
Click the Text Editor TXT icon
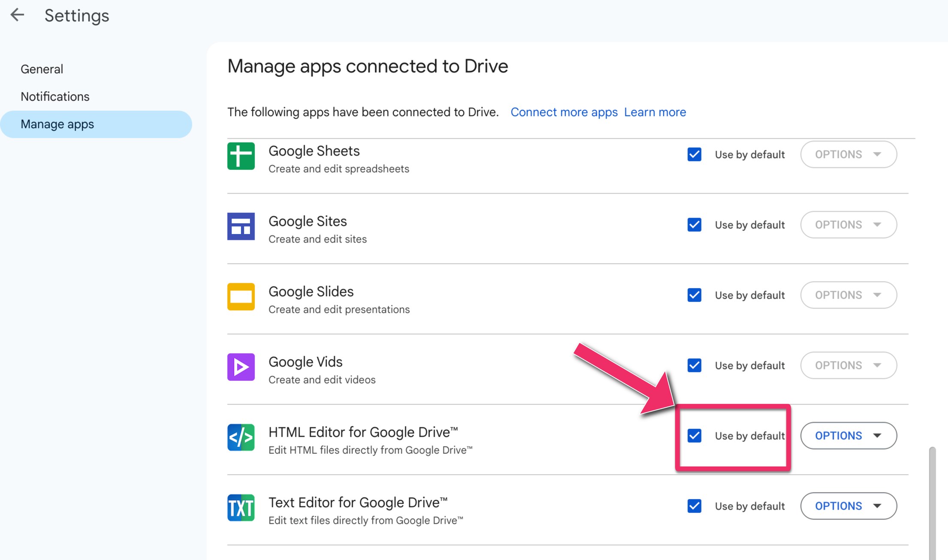[x=241, y=507]
